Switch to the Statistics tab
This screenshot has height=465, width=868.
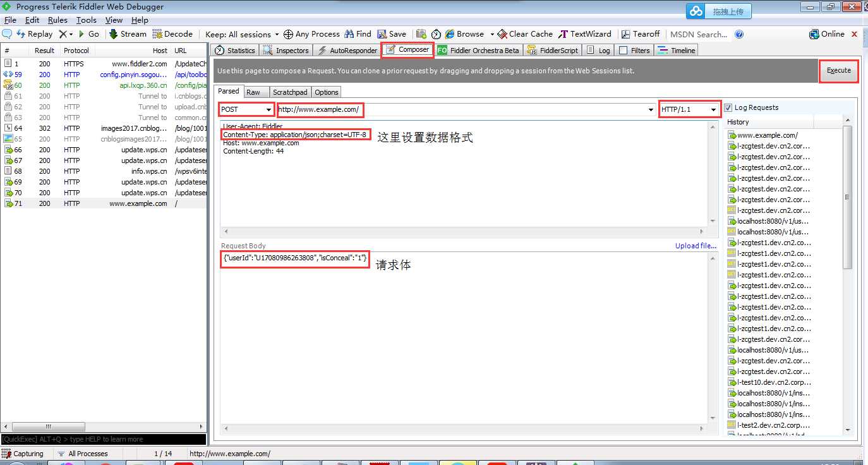[x=234, y=51]
